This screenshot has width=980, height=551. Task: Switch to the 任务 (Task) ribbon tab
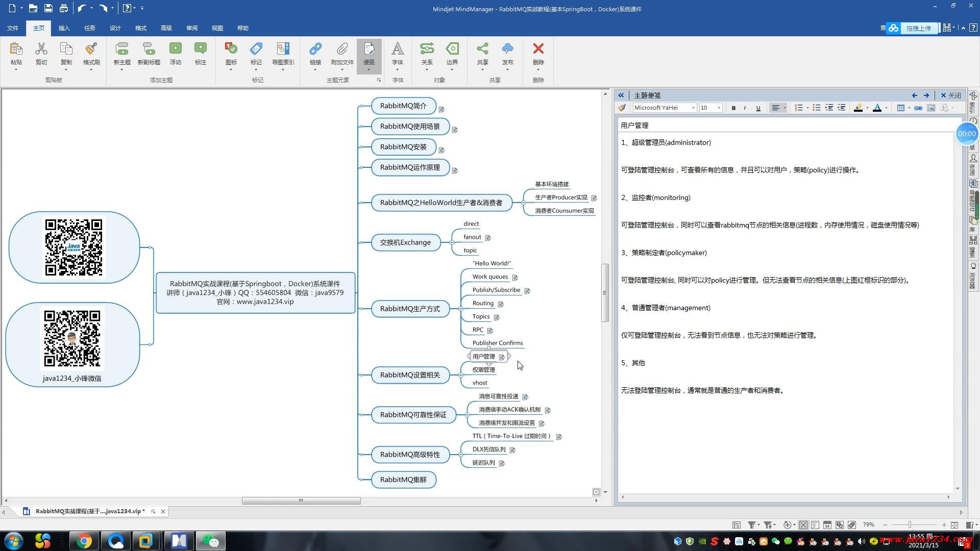coord(90,28)
